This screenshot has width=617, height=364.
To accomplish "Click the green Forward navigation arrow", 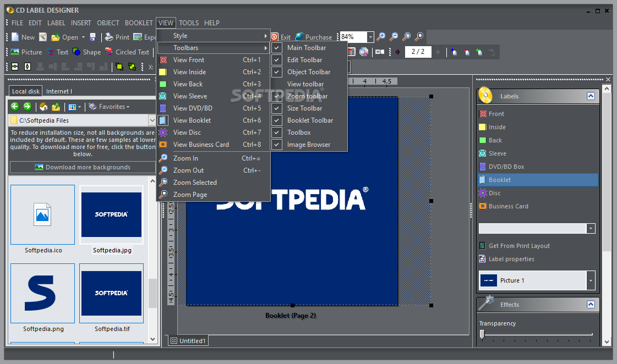I will (x=27, y=107).
